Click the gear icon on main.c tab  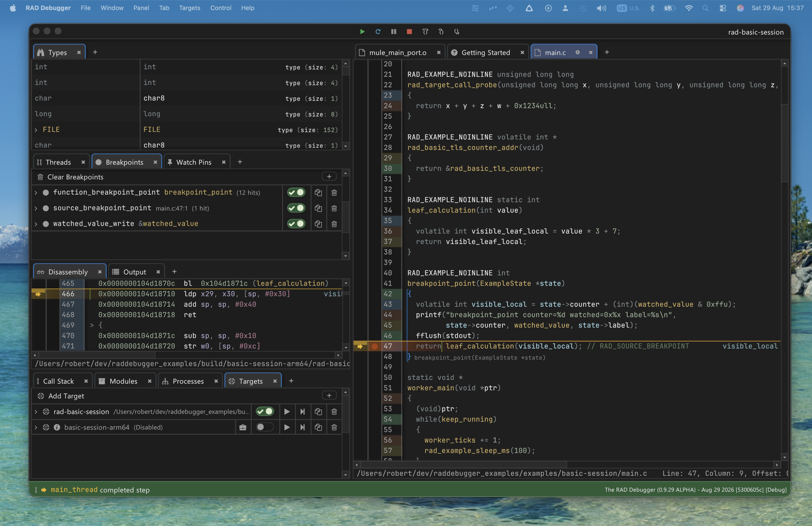click(578, 52)
